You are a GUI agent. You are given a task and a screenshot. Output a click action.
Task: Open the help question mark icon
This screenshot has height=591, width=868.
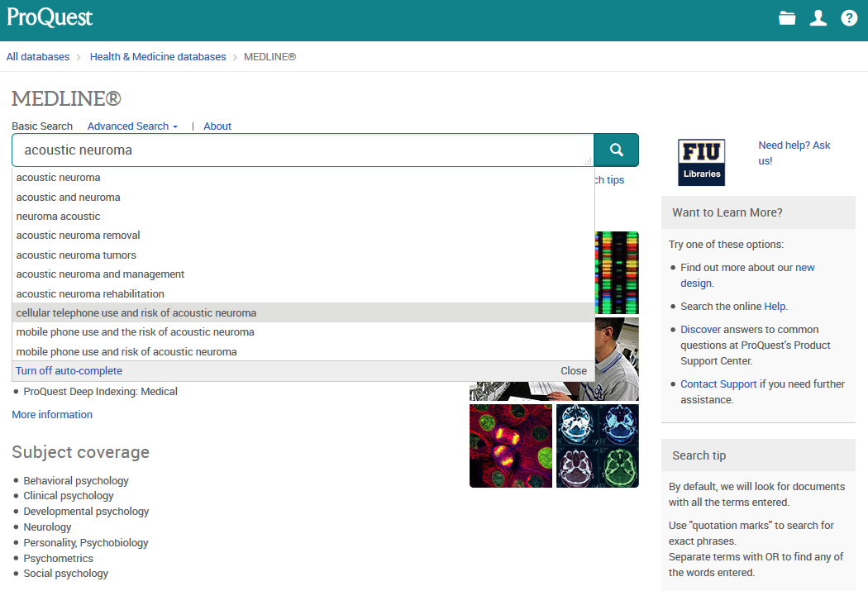tap(849, 17)
